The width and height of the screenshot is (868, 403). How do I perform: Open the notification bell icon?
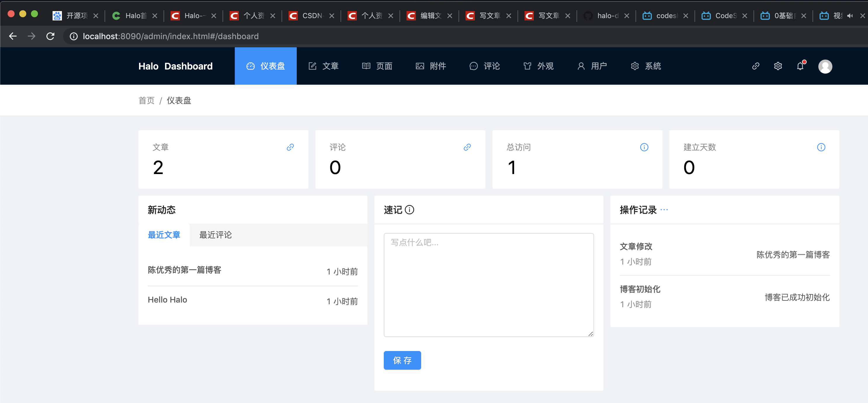click(x=800, y=66)
